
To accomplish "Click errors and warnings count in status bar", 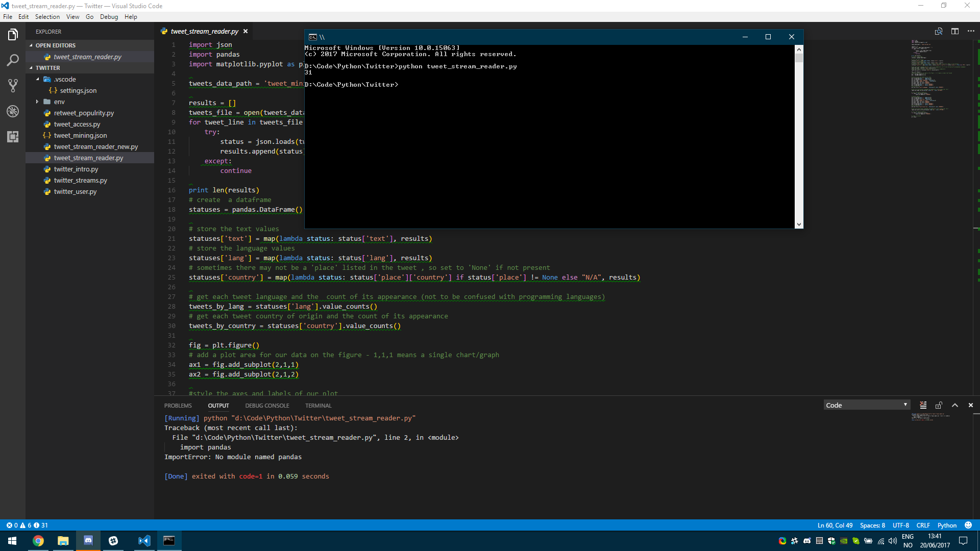I will point(27,525).
